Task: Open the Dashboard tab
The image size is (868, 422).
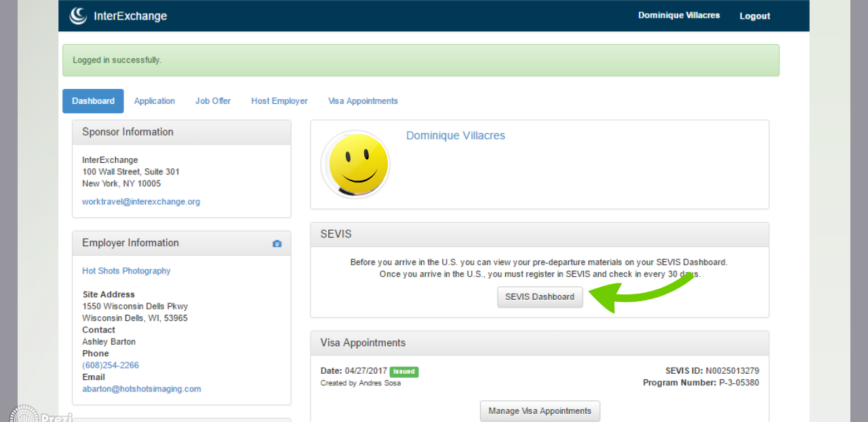Action: pos(93,101)
